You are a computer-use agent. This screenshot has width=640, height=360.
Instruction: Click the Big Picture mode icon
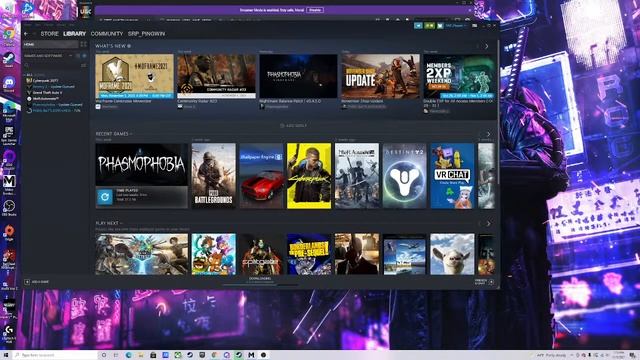pyautogui.click(x=475, y=26)
